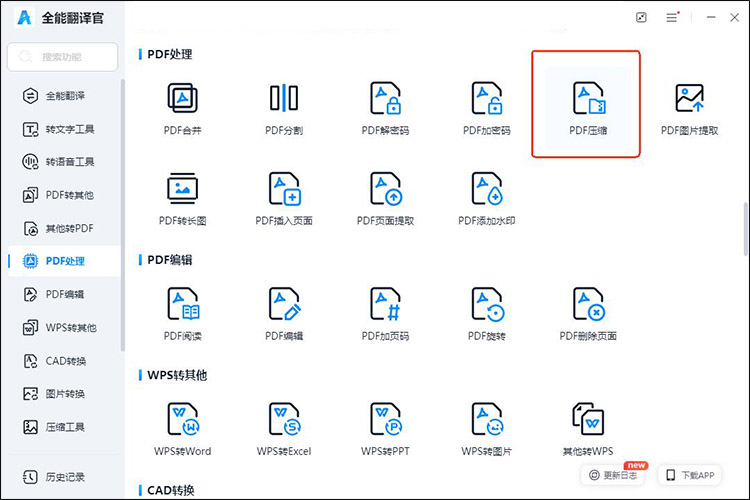Screen dimensions: 750x500
Task: Launch the PDF加密码 encrypt tool
Action: point(486,109)
